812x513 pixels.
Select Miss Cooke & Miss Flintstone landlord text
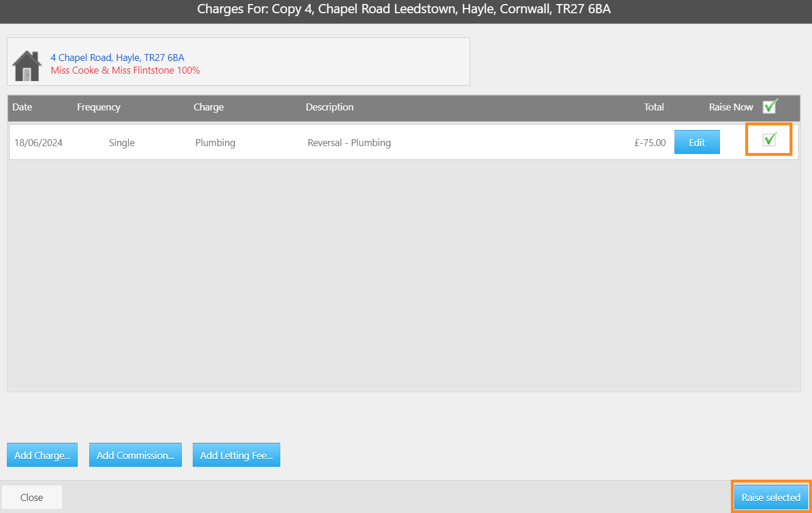coord(125,70)
